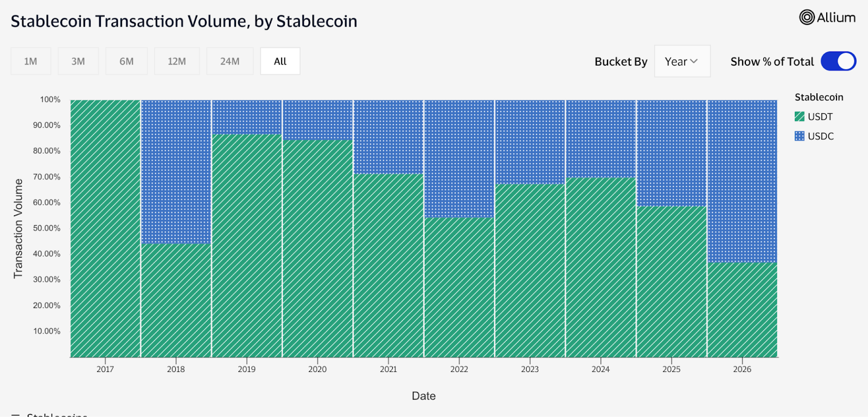The image size is (868, 417).
Task: Click the 2018 USDC blue bar segment
Action: coord(176,171)
